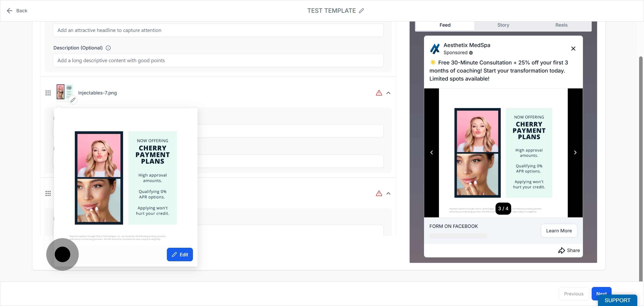Switch to the Story preview tab

(503, 25)
